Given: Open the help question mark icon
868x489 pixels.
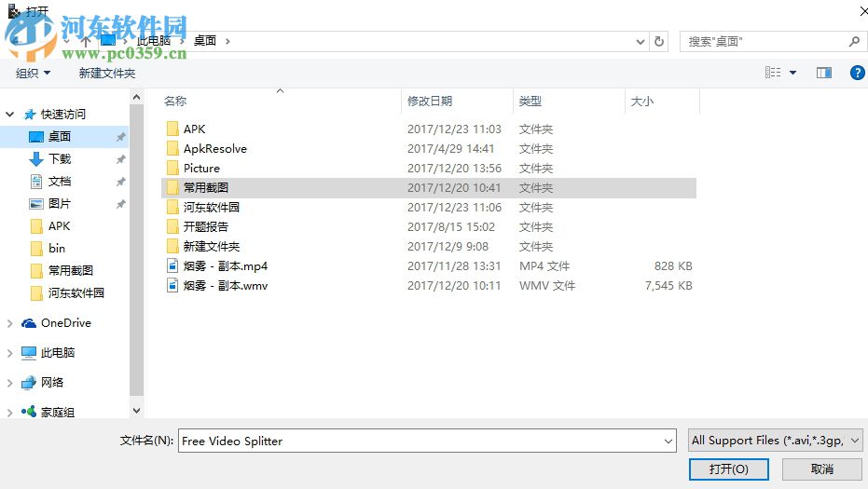Looking at the screenshot, I should [x=857, y=73].
